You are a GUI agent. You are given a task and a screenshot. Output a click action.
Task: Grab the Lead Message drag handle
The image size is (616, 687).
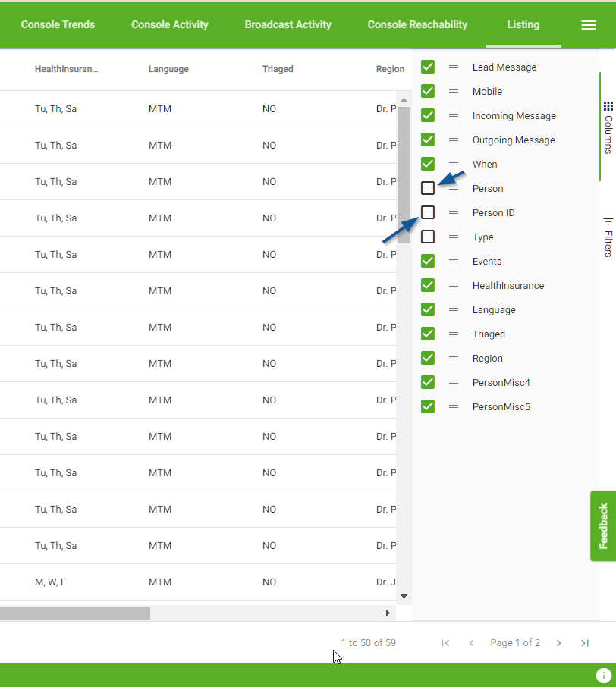(x=454, y=67)
